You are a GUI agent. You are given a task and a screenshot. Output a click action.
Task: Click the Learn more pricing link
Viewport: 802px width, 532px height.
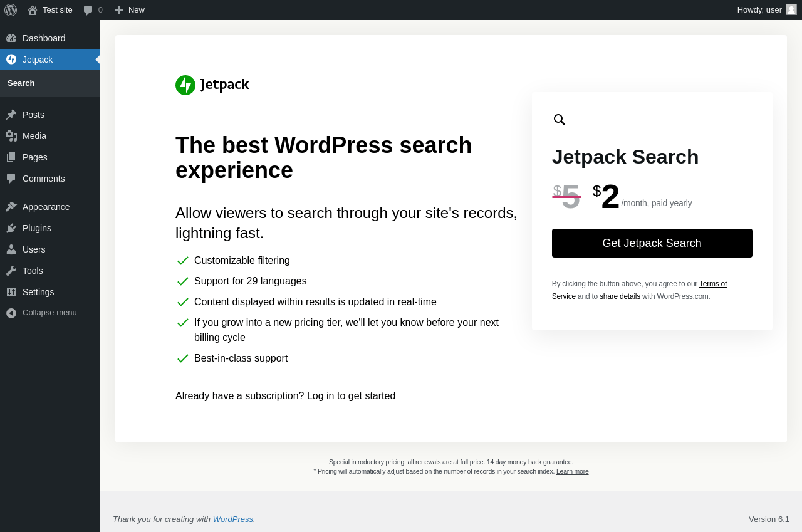[572, 472]
